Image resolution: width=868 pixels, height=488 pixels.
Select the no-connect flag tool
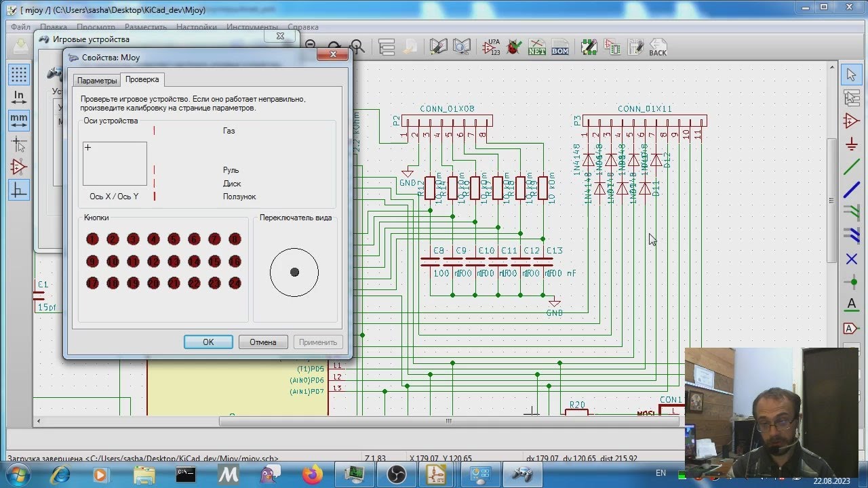(x=852, y=259)
